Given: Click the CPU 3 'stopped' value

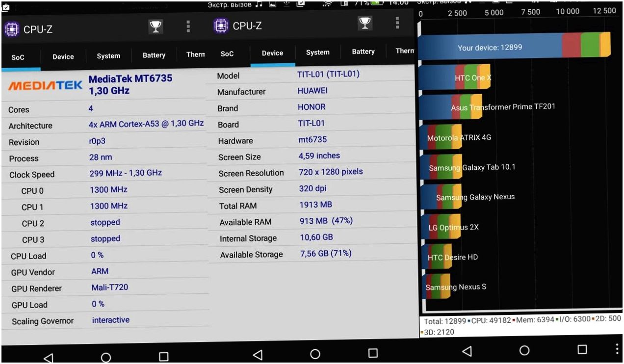Looking at the screenshot, I should [x=105, y=239].
